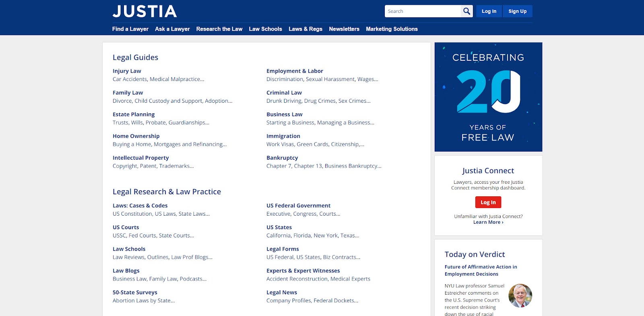
Task: Open the Injury Law guide
Action: 127,71
